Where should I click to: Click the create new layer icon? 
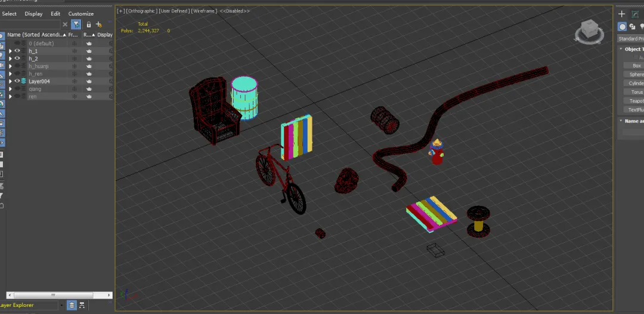(x=99, y=24)
